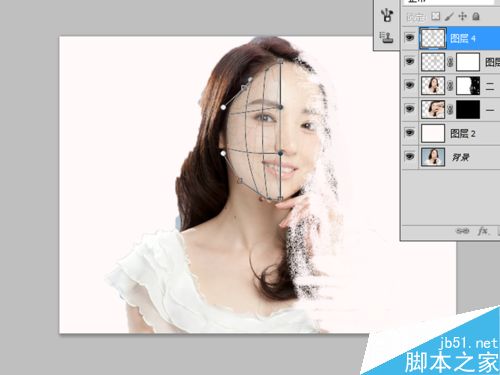Open the fx layer style menu
The image size is (500, 375).
pos(483,231)
